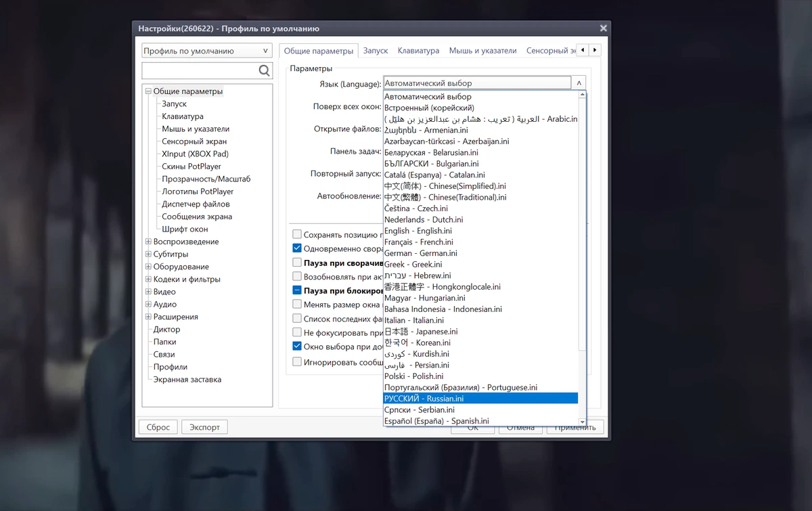Uncheck 'Одновременно свора...' checkbox
The height and width of the screenshot is (511, 812).
click(297, 248)
